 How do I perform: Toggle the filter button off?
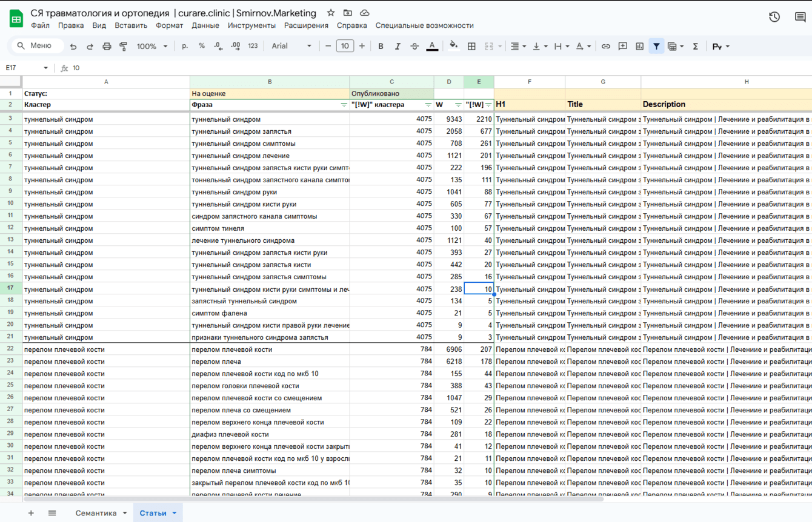[x=656, y=47]
